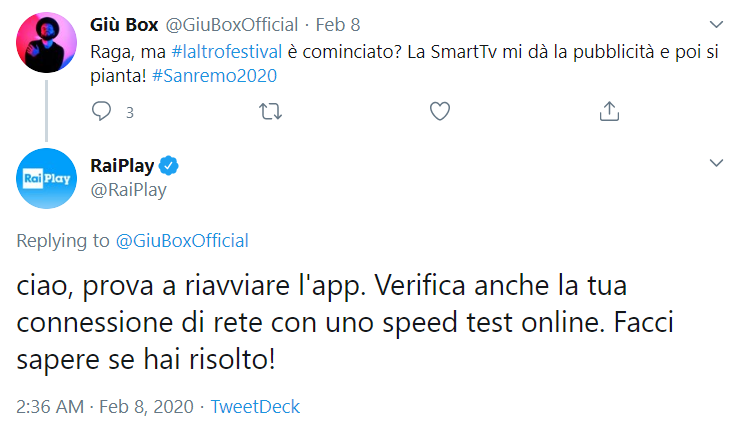Retweet the Giù Box tweet
Image resolution: width=740 pixels, height=427 pixels.
point(270,112)
